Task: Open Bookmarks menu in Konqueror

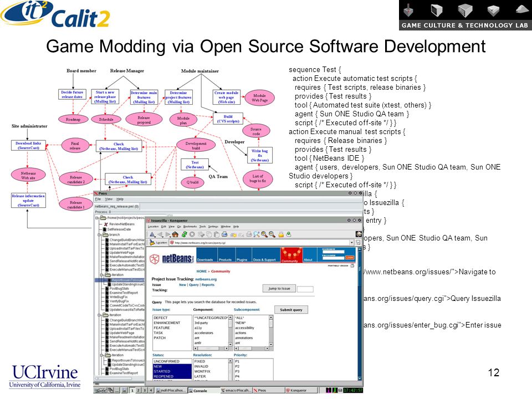Action: tap(190, 226)
